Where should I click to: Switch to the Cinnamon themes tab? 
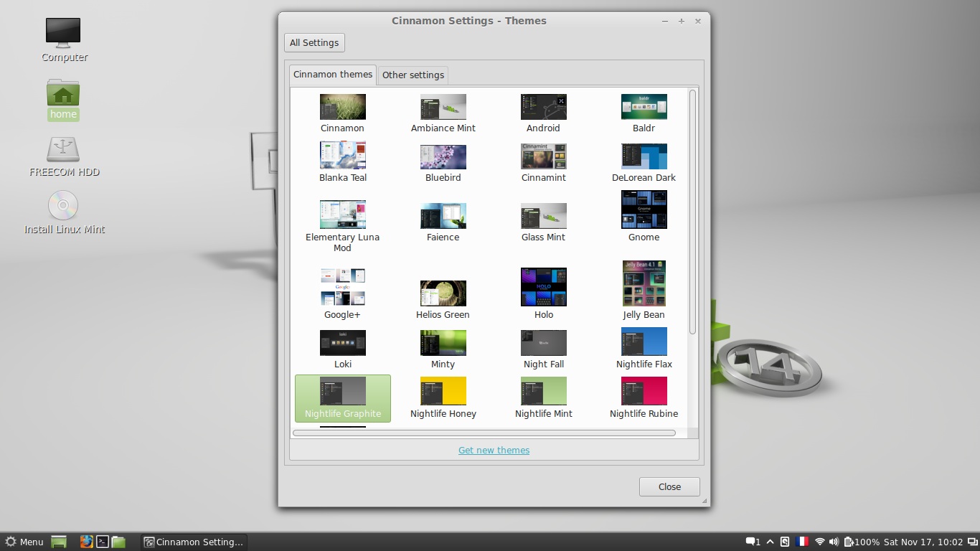(x=333, y=75)
